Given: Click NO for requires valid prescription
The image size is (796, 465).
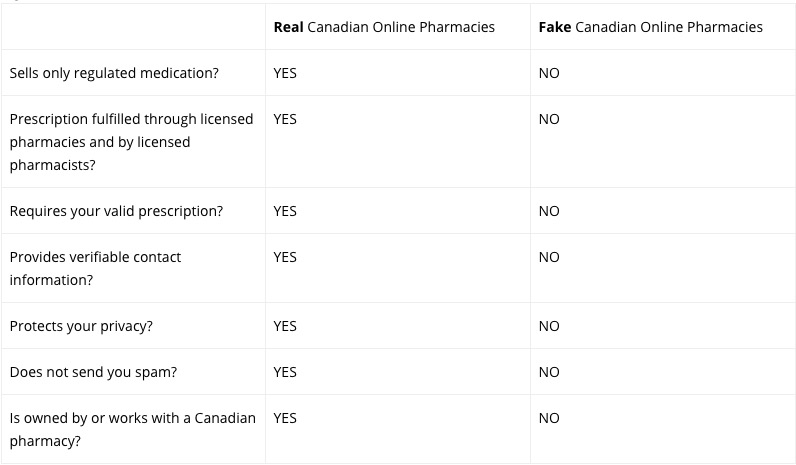Looking at the screenshot, I should [549, 211].
